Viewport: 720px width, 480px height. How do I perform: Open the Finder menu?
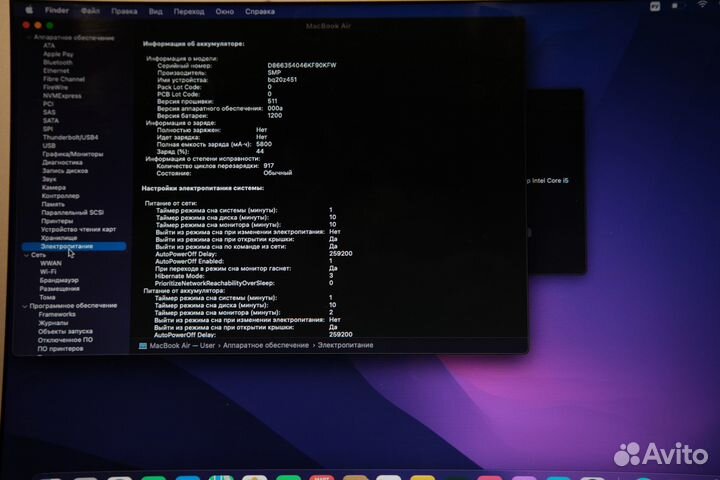pos(56,10)
